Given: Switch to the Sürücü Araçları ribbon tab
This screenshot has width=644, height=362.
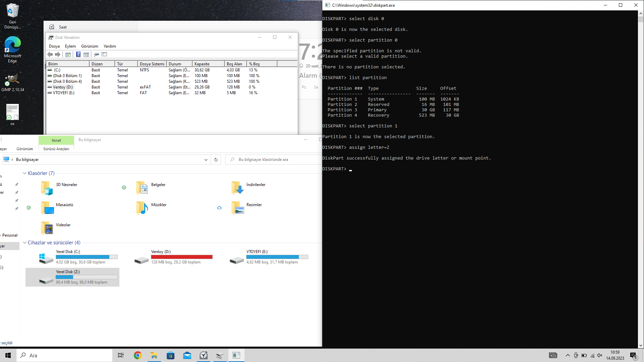Looking at the screenshot, I should (56, 149).
